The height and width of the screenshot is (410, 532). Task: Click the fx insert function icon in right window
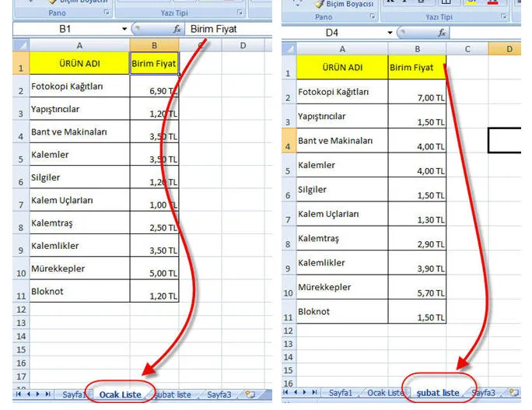442,33
